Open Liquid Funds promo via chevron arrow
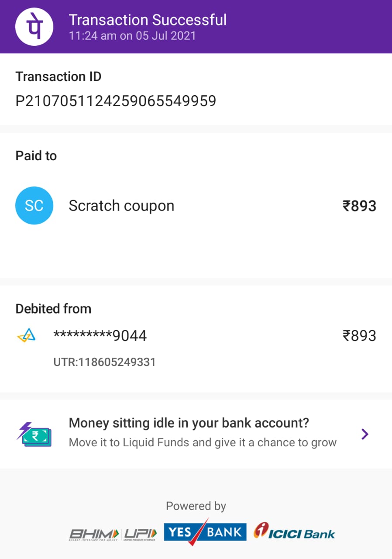This screenshot has width=392, height=559. pos(365,434)
